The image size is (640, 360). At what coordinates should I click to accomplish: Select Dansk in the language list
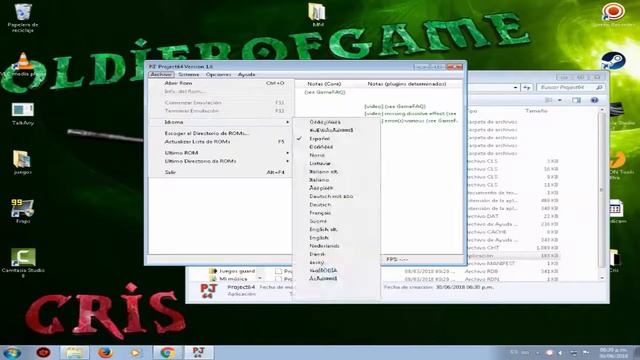pos(337,254)
